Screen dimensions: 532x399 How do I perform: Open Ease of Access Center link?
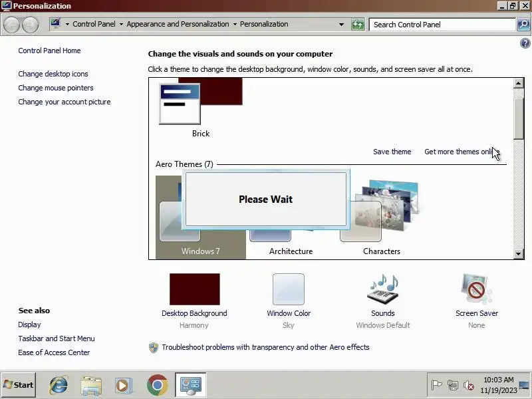pos(54,352)
